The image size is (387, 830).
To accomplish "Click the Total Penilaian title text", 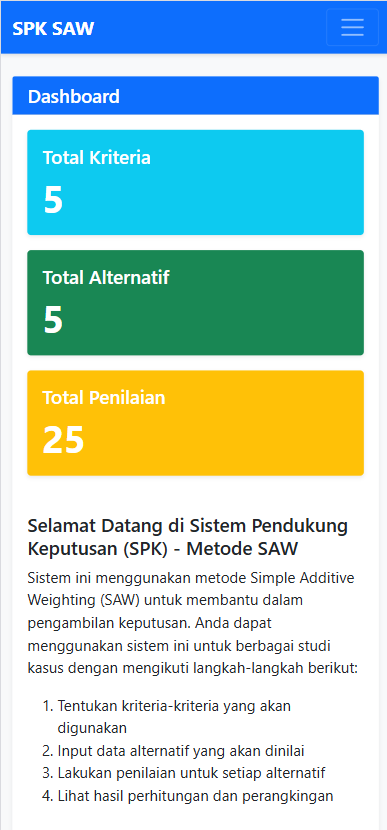I will tap(104, 398).
